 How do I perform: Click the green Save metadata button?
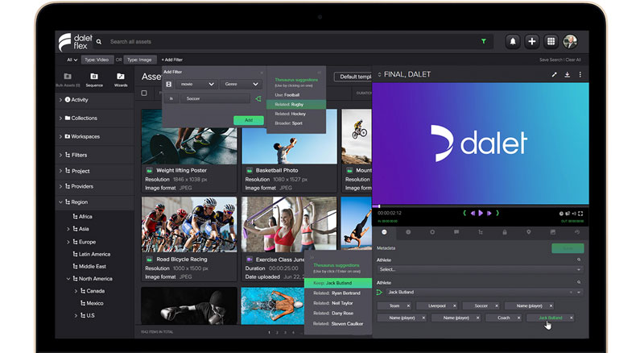click(568, 248)
